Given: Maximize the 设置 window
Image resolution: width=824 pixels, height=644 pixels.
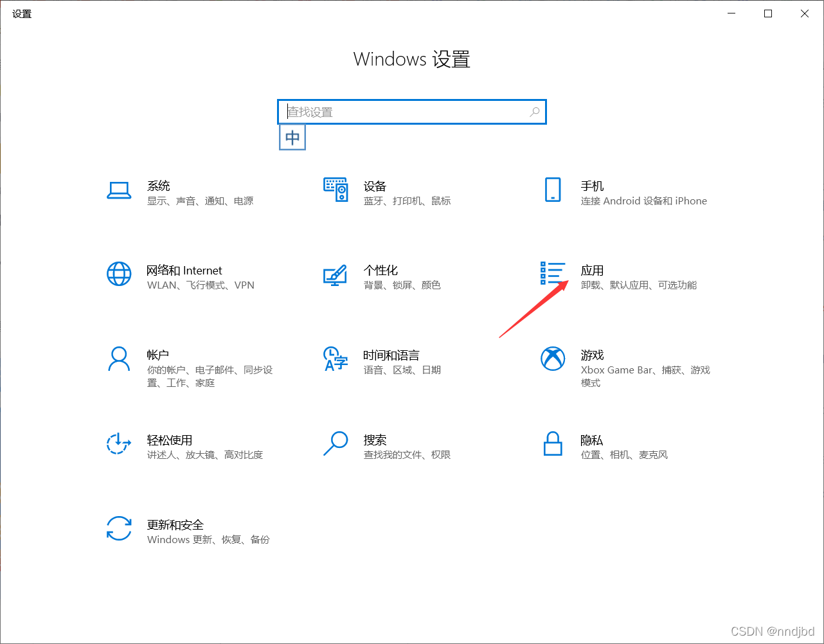Looking at the screenshot, I should (768, 13).
